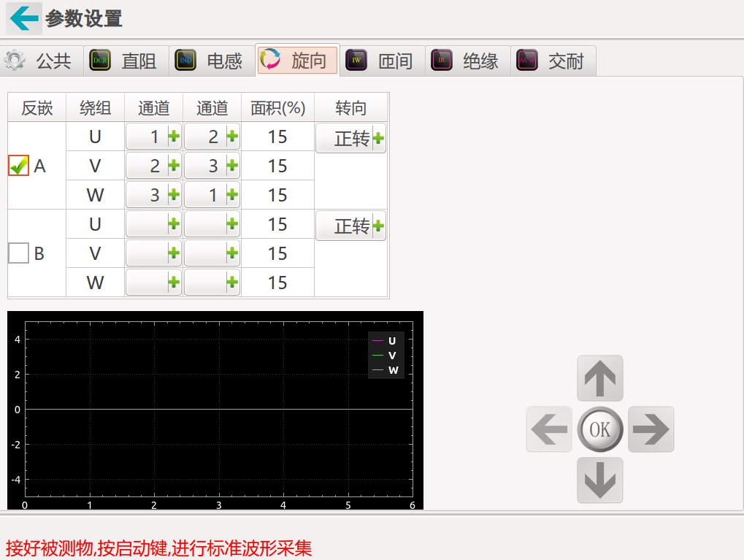This screenshot has width=744, height=560.
Task: Click the U entry in chart legend
Action: click(x=385, y=341)
